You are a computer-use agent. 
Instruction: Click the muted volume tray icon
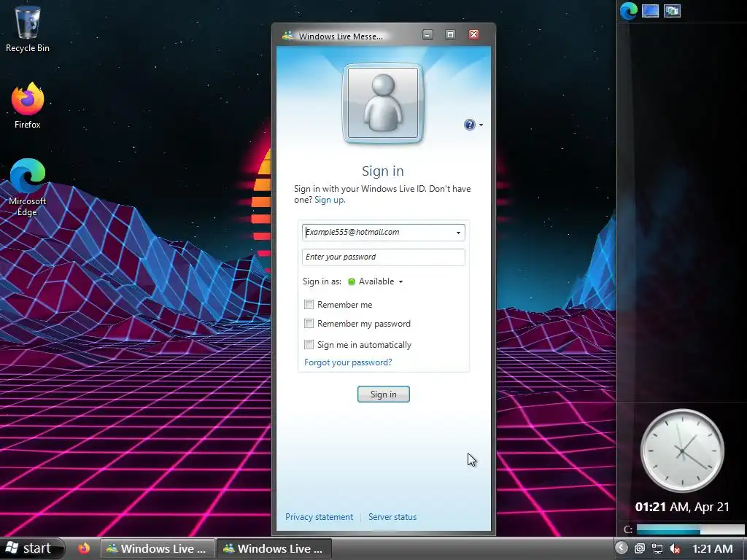675,548
